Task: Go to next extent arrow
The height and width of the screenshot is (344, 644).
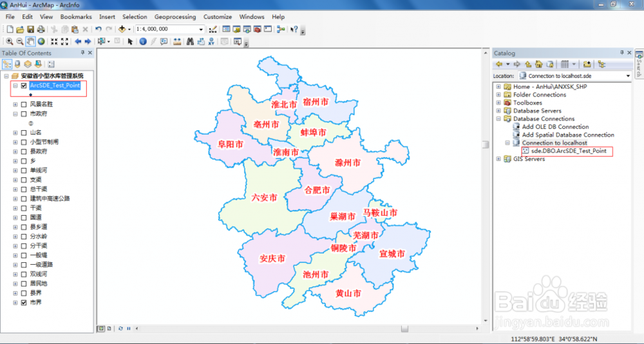Action: [x=88, y=41]
